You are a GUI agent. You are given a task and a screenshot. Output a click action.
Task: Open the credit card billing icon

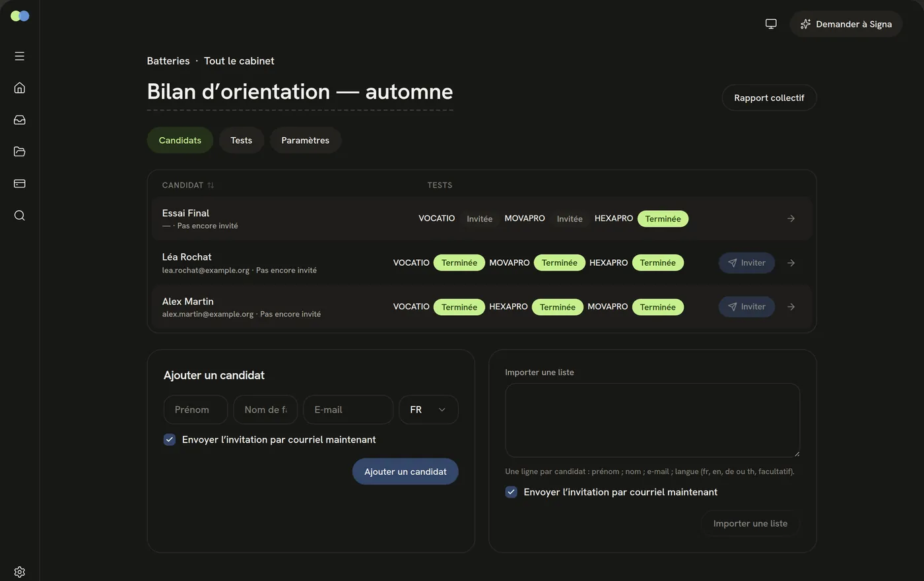[x=19, y=183]
